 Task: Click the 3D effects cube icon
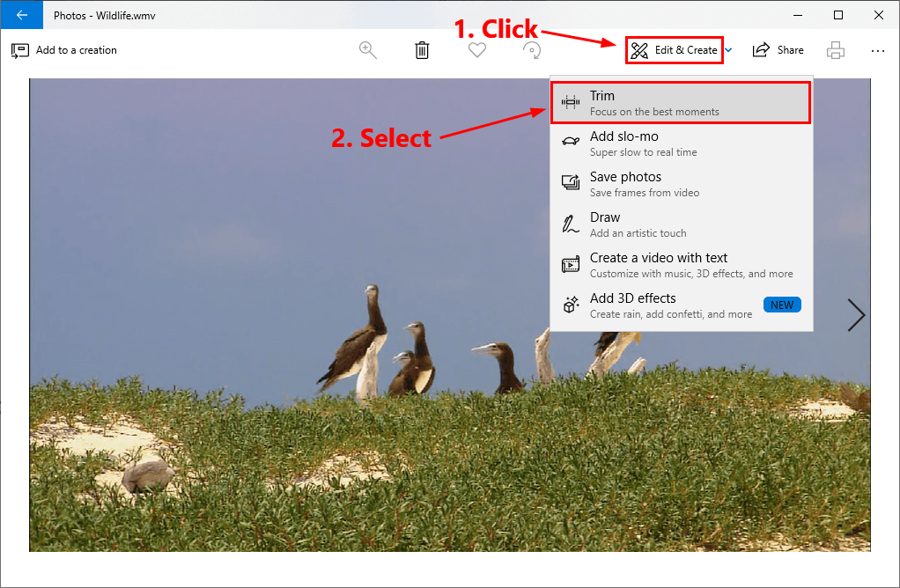click(x=571, y=305)
